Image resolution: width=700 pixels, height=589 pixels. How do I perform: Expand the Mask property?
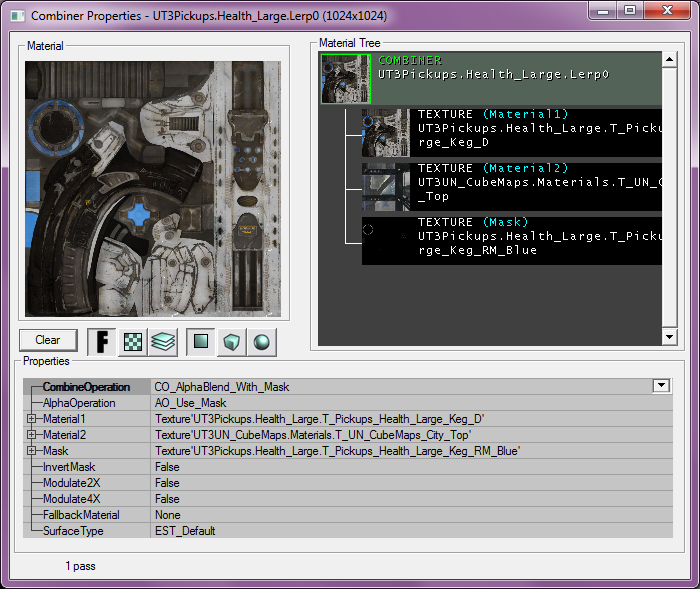32,451
